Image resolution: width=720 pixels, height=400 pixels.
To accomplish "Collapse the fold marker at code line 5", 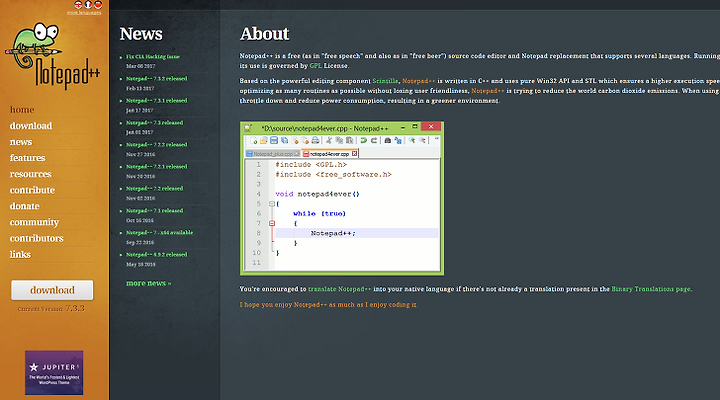I will click(272, 204).
